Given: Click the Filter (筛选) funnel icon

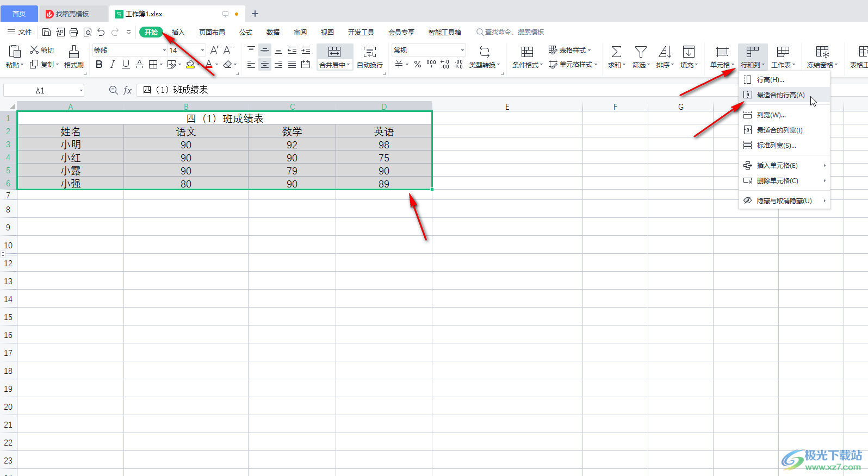Looking at the screenshot, I should click(641, 52).
